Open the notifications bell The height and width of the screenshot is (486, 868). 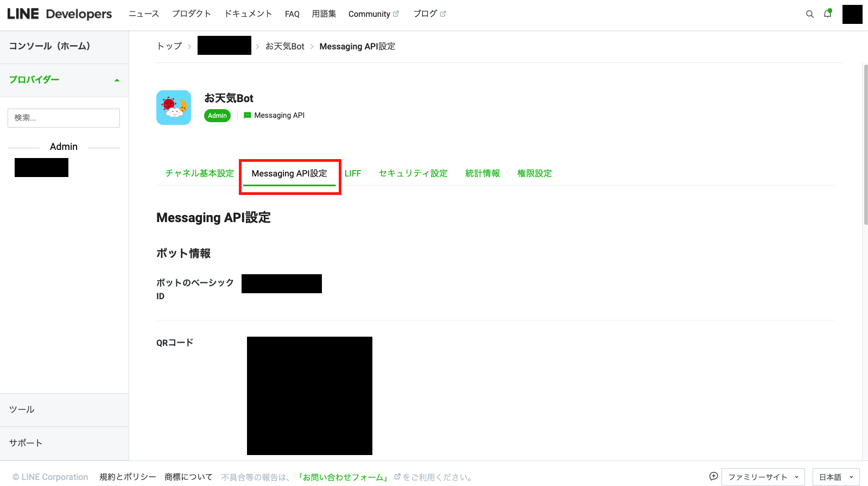tap(828, 14)
